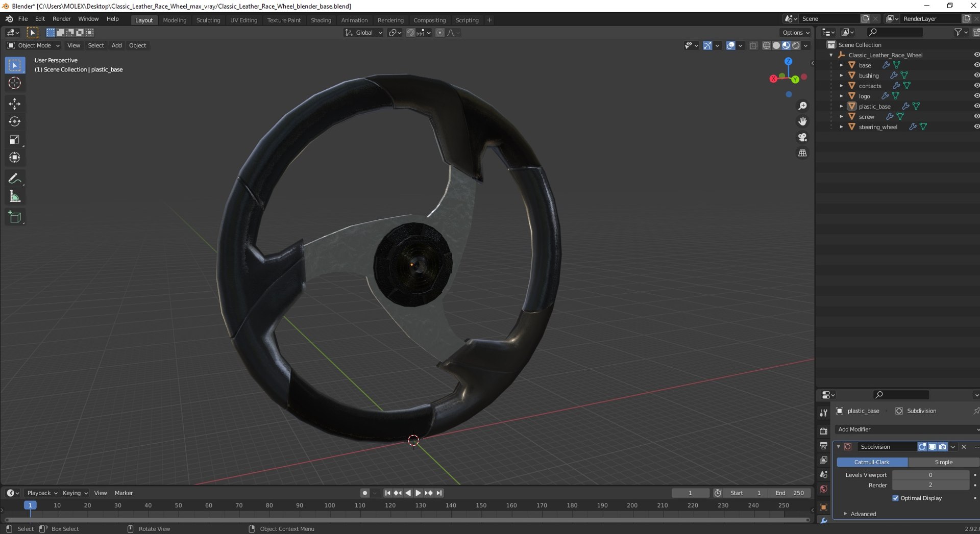The height and width of the screenshot is (534, 980).
Task: Hide the base object in outliner
Action: pyautogui.click(x=976, y=65)
